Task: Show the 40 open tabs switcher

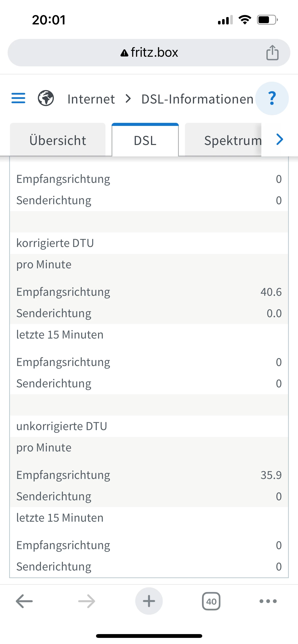Action: pyautogui.click(x=211, y=601)
